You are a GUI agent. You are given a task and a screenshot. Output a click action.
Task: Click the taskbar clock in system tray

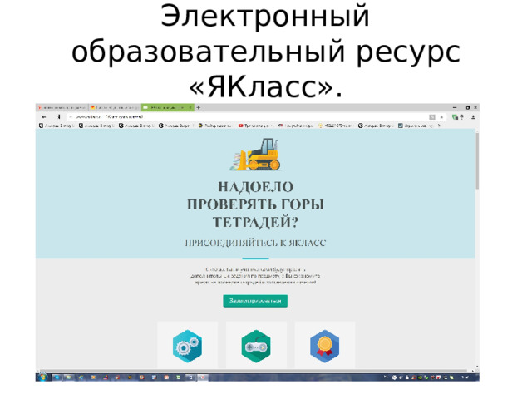pyautogui.click(x=465, y=377)
